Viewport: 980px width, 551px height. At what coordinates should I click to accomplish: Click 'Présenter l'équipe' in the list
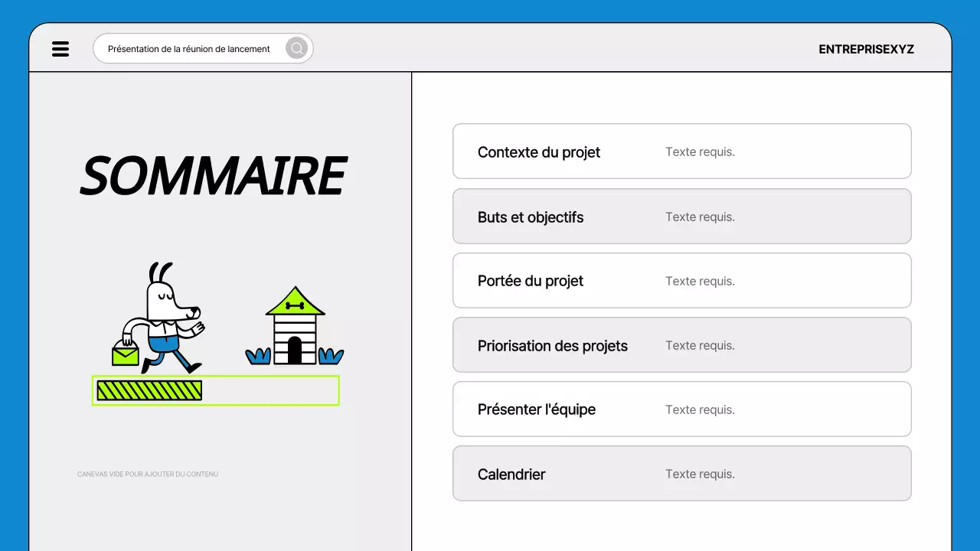click(x=537, y=409)
